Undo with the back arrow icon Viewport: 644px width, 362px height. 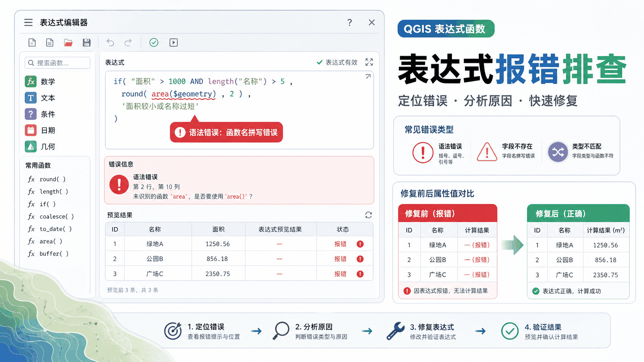coord(110,42)
